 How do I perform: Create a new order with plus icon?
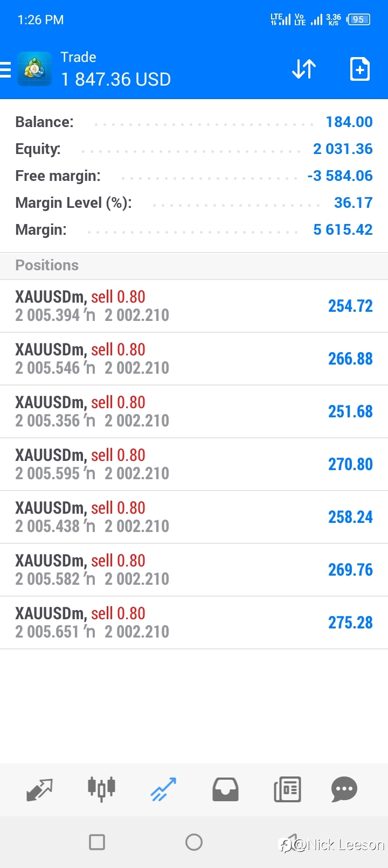click(359, 69)
